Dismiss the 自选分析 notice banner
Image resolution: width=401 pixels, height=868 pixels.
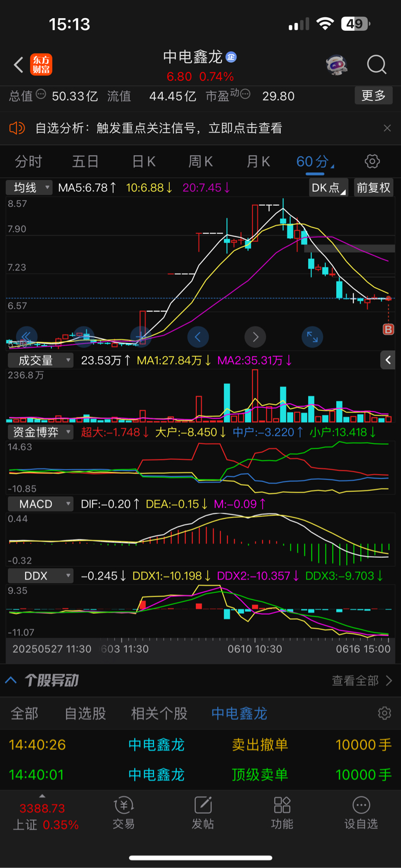pos(387,128)
